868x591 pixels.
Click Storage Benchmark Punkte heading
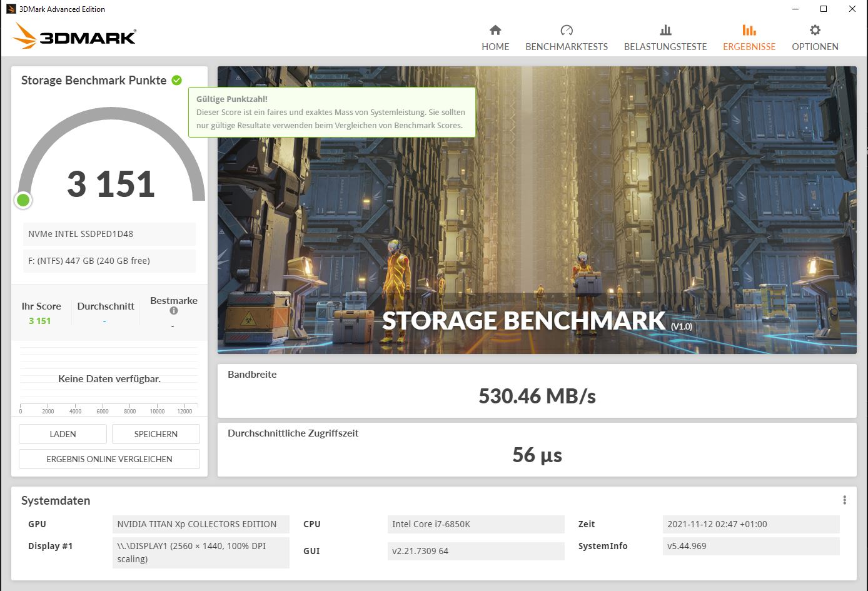pos(94,80)
